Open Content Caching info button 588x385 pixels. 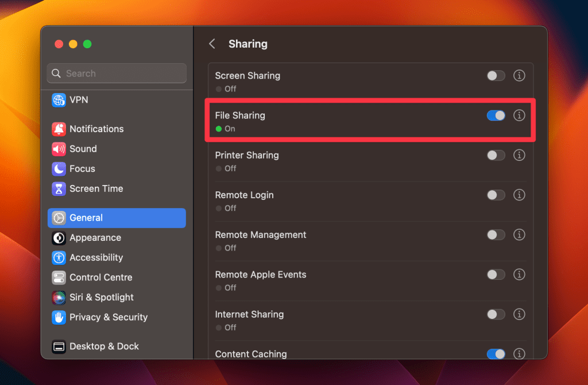(519, 354)
